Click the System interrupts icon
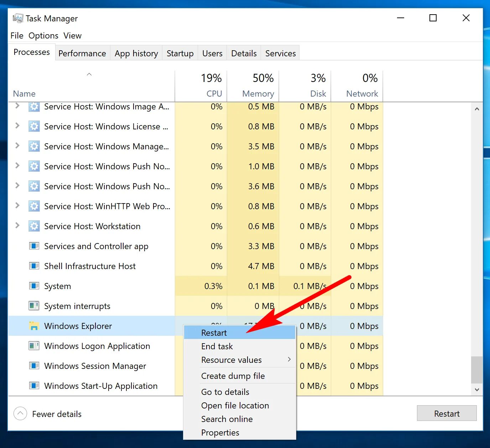Image resolution: width=490 pixels, height=448 pixels. pos(34,306)
